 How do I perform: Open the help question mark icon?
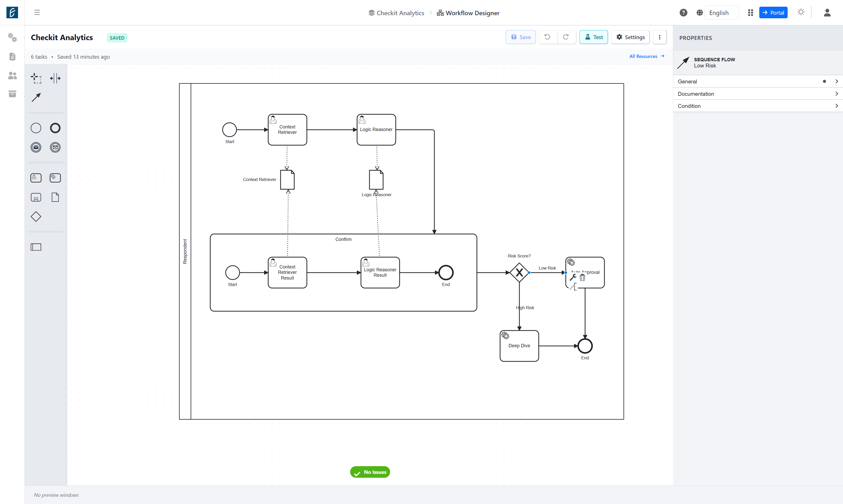(683, 13)
